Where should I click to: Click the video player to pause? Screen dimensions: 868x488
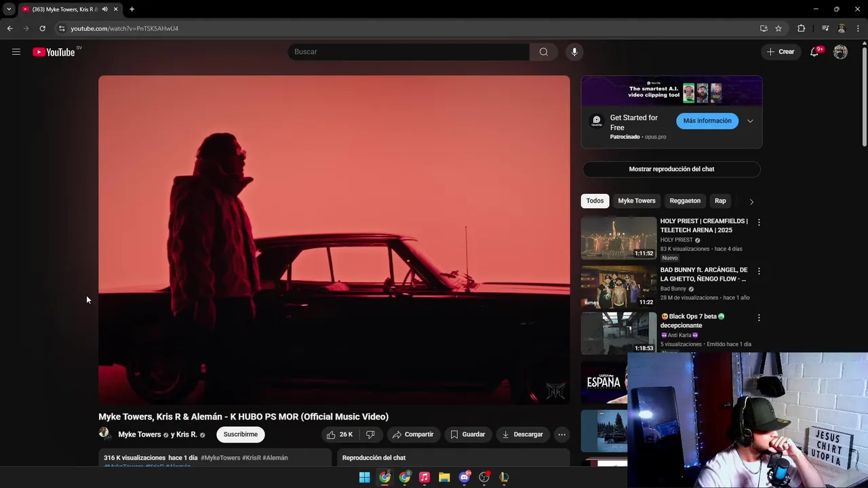(x=334, y=240)
